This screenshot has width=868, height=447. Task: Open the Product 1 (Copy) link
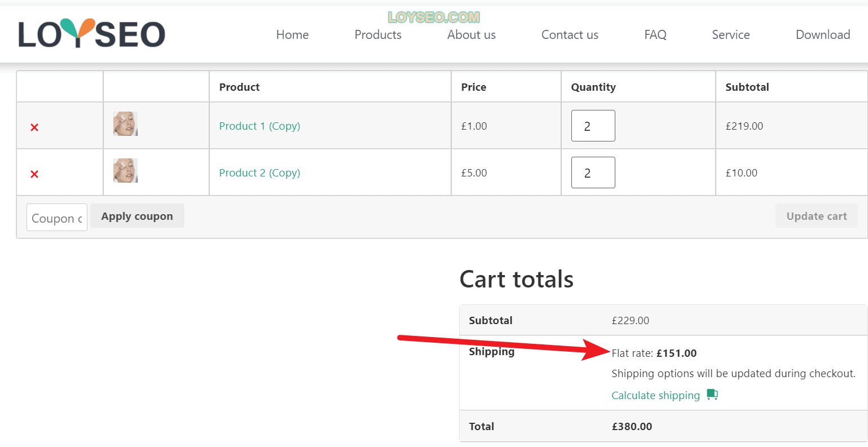[x=259, y=126]
